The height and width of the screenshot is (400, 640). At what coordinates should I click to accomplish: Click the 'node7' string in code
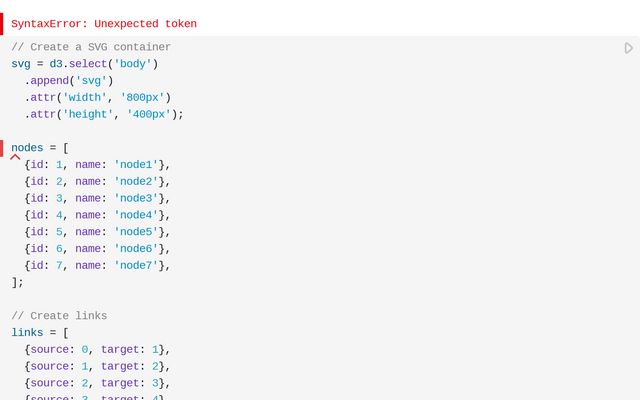pos(136,265)
